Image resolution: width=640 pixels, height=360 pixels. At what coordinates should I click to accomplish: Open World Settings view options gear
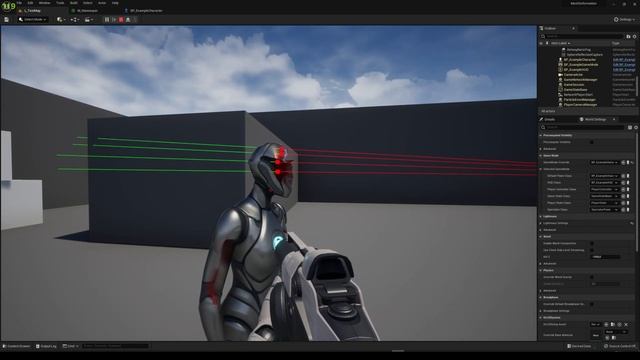point(636,127)
